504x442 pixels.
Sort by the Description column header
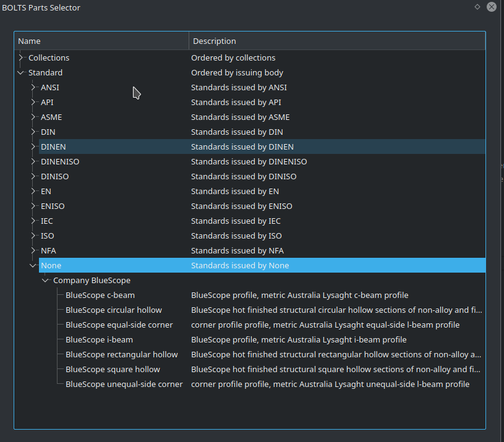[337, 41]
